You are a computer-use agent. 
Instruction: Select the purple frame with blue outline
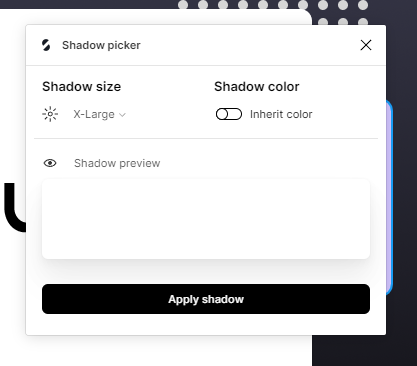(x=390, y=197)
